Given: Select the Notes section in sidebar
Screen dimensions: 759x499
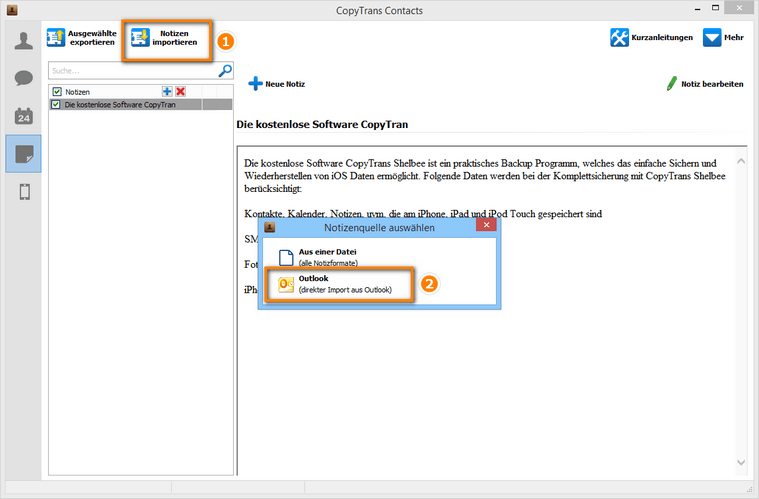Looking at the screenshot, I should 24,154.
